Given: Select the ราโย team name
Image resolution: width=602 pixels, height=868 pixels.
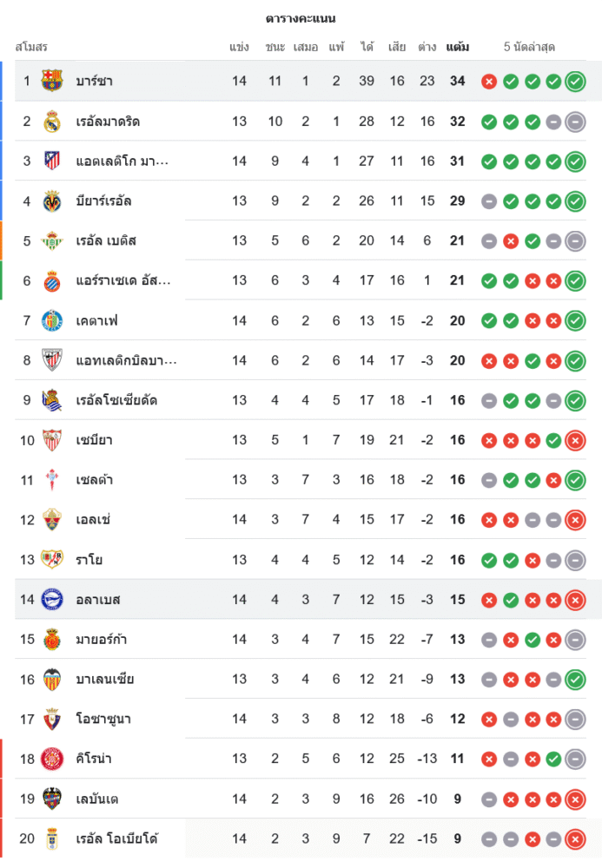Looking at the screenshot, I should click(x=89, y=560).
